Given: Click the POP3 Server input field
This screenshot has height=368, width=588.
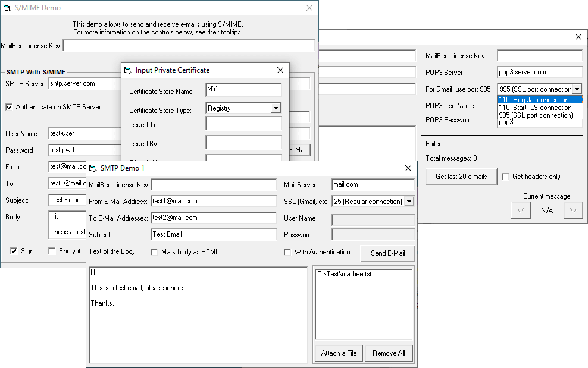Looking at the screenshot, I should point(539,73).
